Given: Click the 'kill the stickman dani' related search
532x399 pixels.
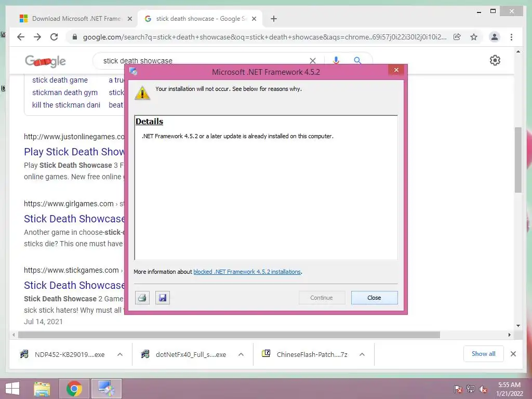Looking at the screenshot, I should (x=66, y=105).
